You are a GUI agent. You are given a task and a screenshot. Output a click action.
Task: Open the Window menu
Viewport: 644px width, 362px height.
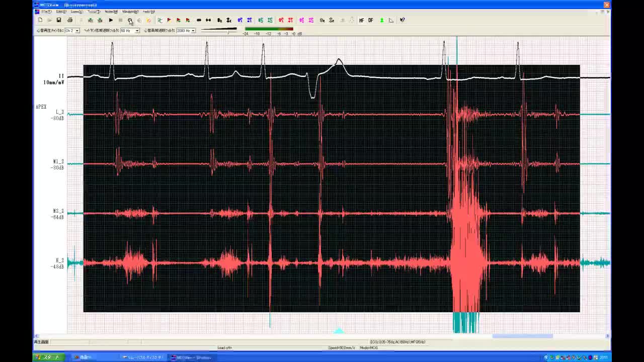tap(130, 12)
